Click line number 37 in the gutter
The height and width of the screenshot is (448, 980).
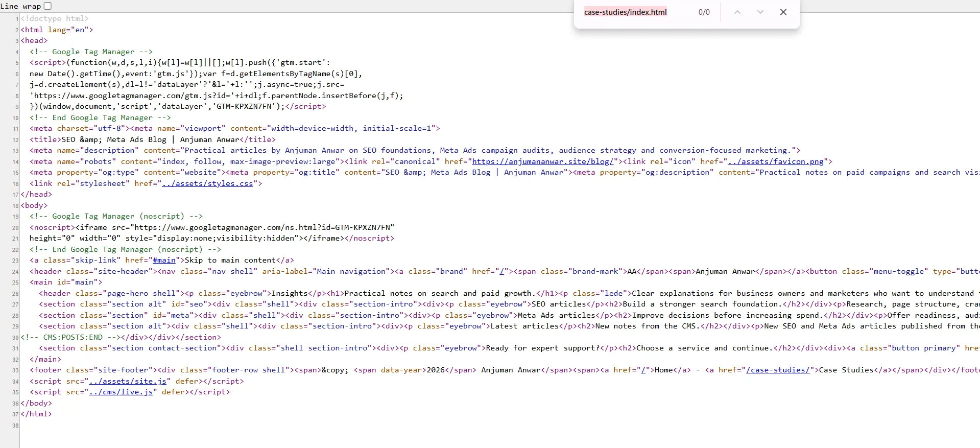[x=16, y=414]
